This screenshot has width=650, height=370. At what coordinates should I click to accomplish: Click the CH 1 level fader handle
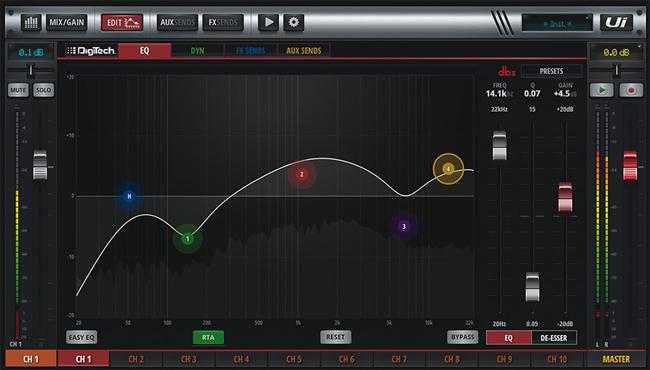(40, 165)
